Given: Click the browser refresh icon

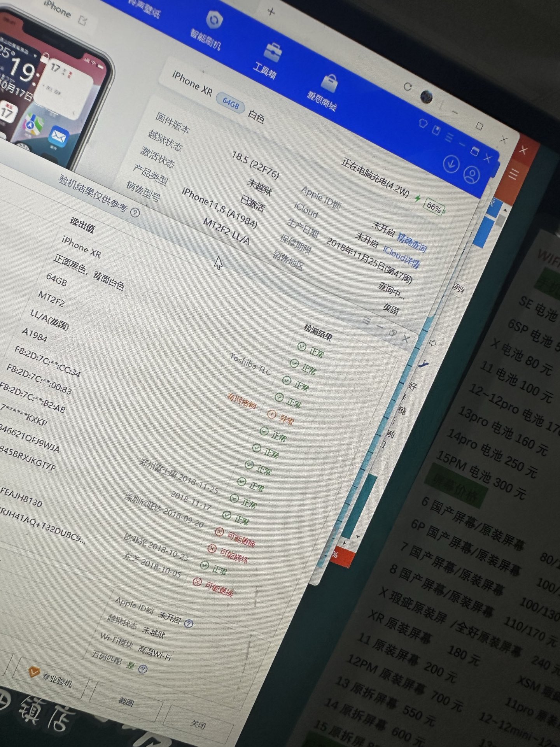Looking at the screenshot, I should (x=407, y=86).
